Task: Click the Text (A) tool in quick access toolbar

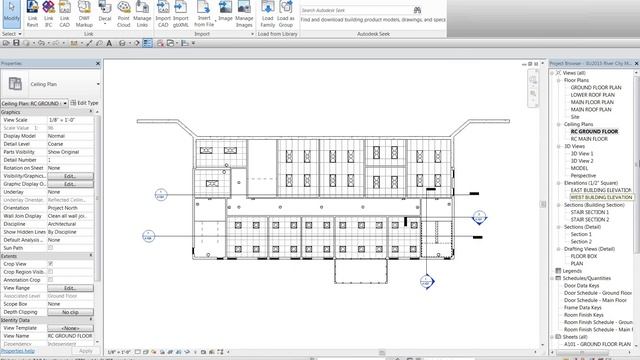Action: coord(109,43)
